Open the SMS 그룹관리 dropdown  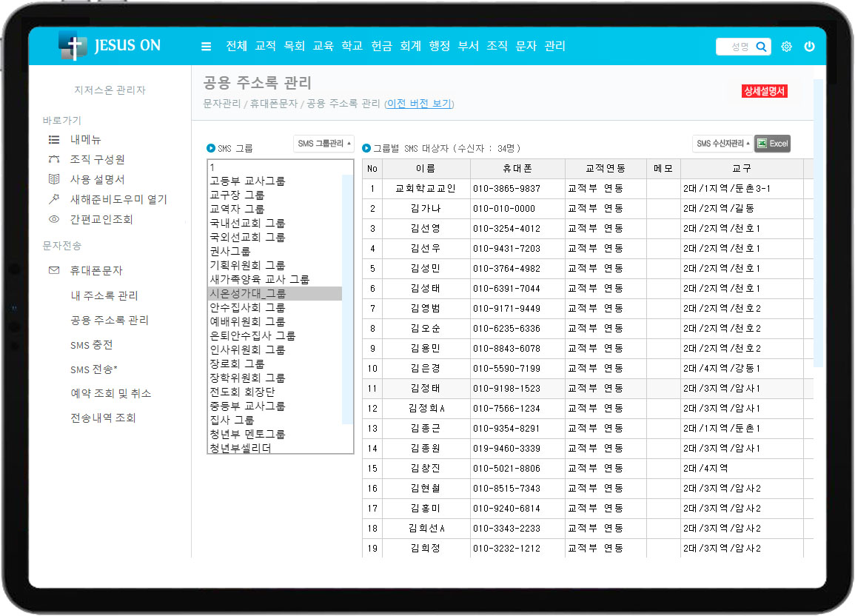click(323, 143)
